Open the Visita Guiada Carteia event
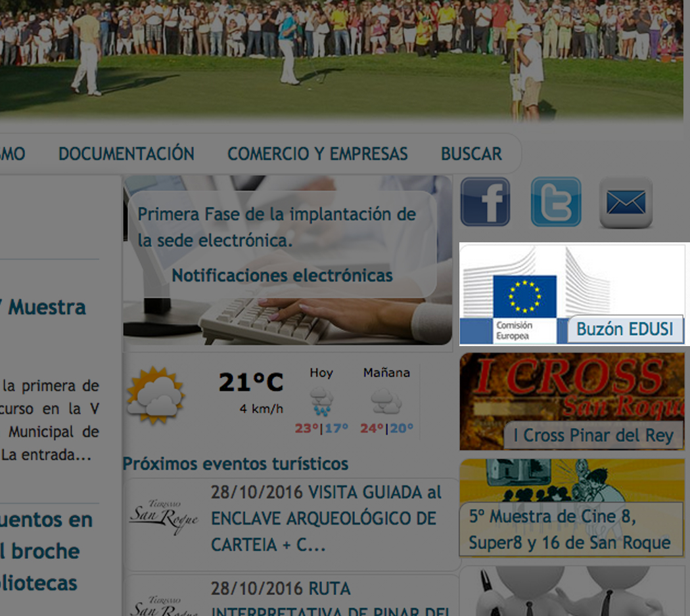Image resolution: width=690 pixels, height=616 pixels. click(x=326, y=518)
